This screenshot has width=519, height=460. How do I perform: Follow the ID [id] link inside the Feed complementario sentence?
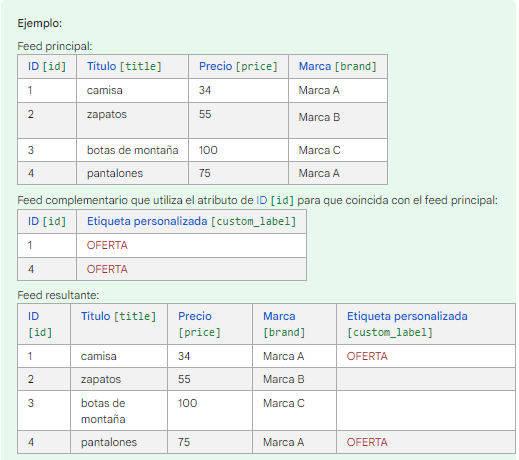click(275, 200)
